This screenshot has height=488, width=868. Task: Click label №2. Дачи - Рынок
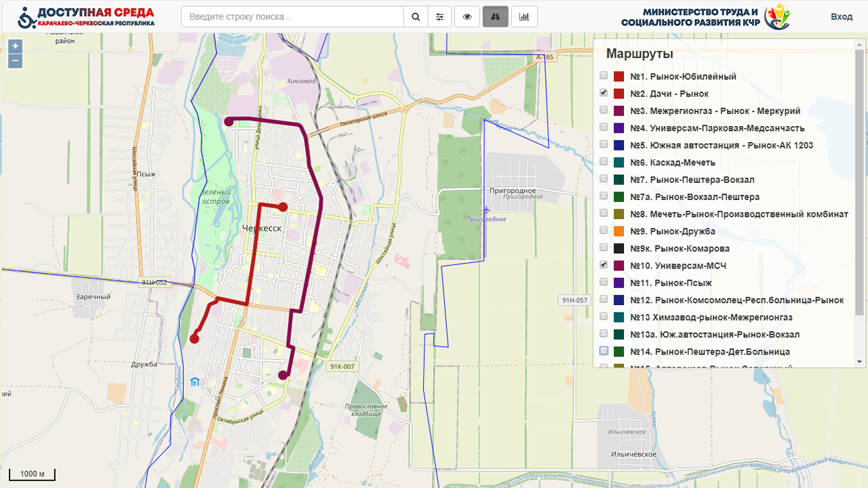(x=669, y=94)
